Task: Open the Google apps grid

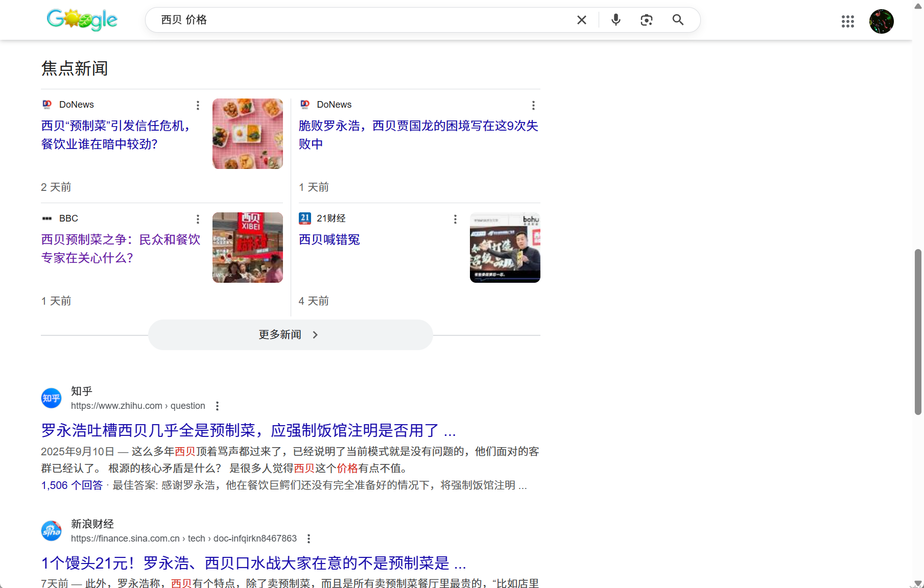Action: click(x=847, y=21)
